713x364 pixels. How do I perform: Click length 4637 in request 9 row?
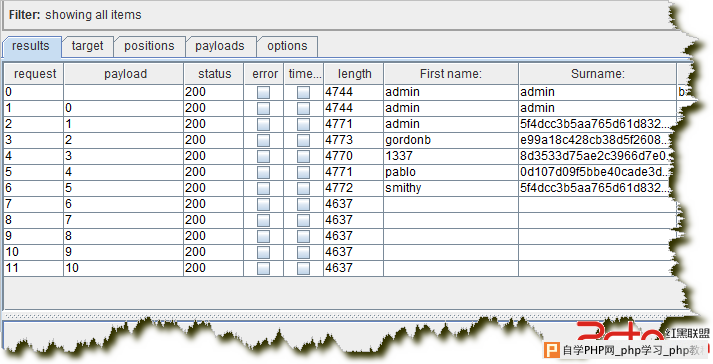(x=354, y=236)
